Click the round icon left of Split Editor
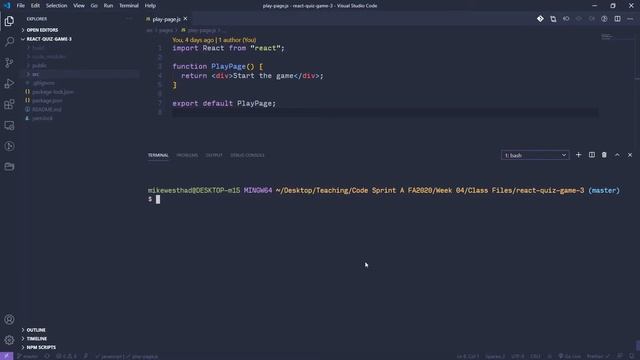Viewport: 640px width, 360px height. click(604, 19)
